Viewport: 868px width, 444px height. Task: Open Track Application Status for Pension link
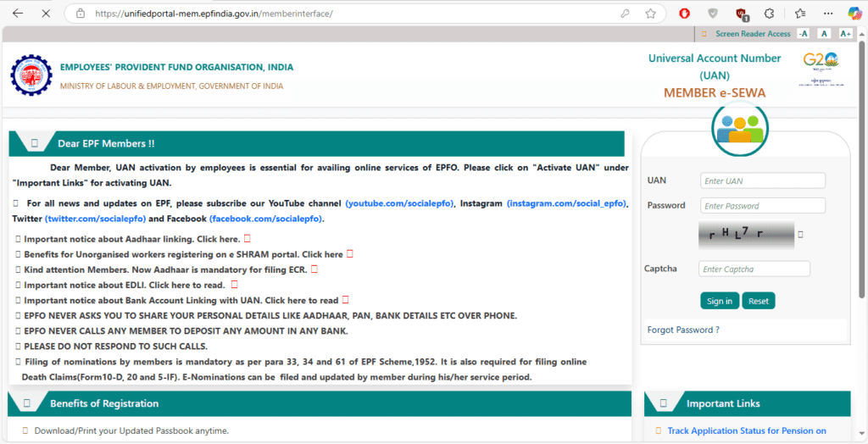pos(747,430)
